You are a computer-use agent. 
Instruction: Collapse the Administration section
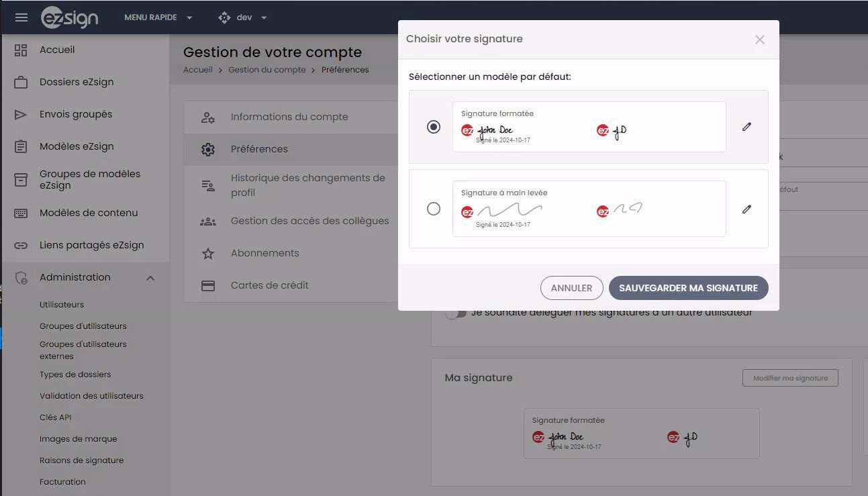click(x=150, y=277)
